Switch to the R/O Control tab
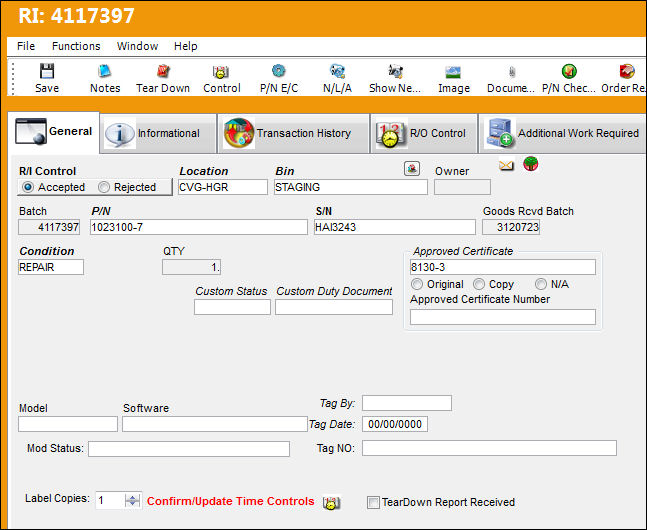647x530 pixels. pos(424,133)
